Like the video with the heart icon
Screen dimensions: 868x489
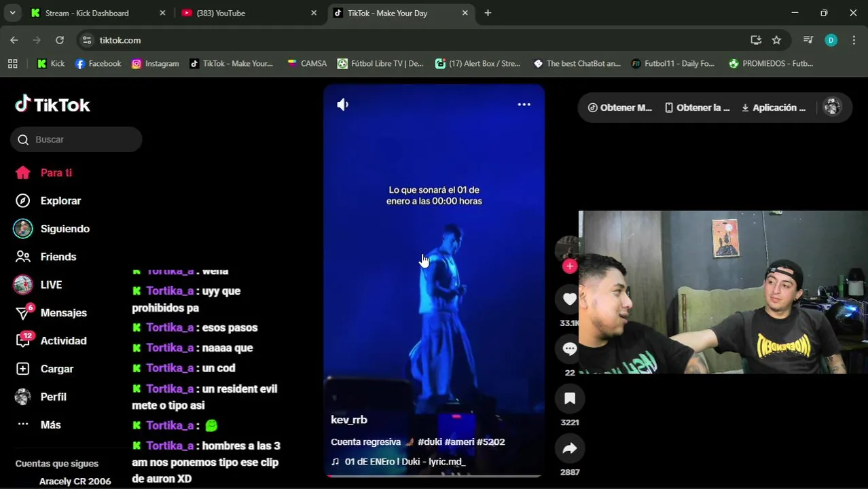point(569,299)
